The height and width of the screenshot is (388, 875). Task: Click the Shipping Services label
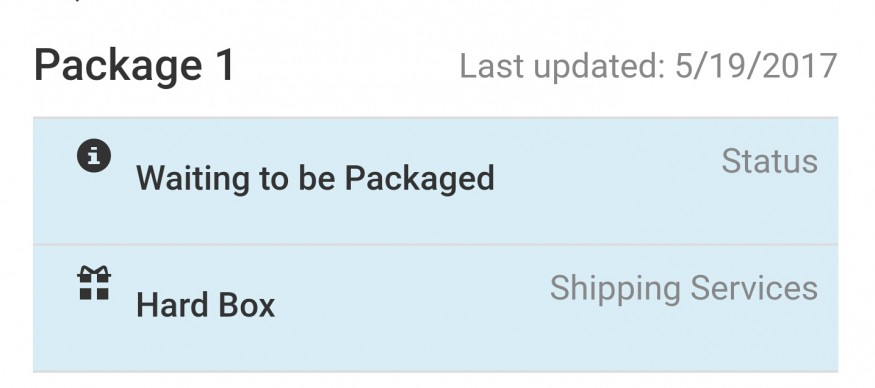pos(684,290)
